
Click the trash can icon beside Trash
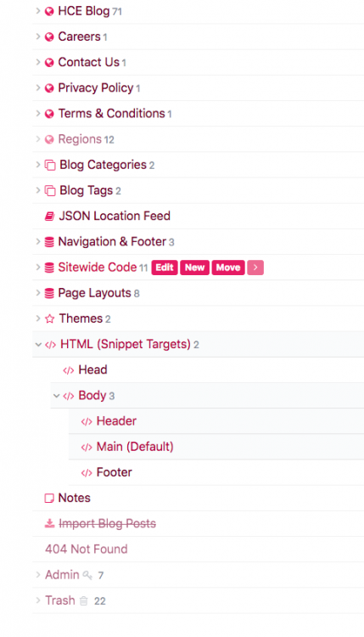pos(84,600)
